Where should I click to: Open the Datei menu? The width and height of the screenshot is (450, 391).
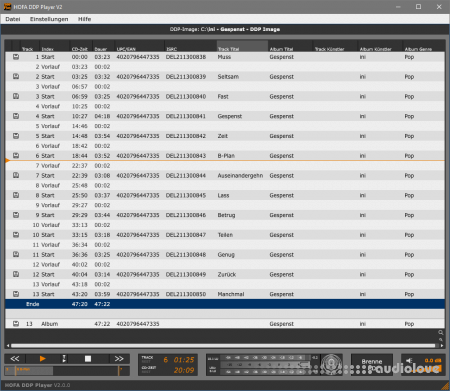pos(13,19)
